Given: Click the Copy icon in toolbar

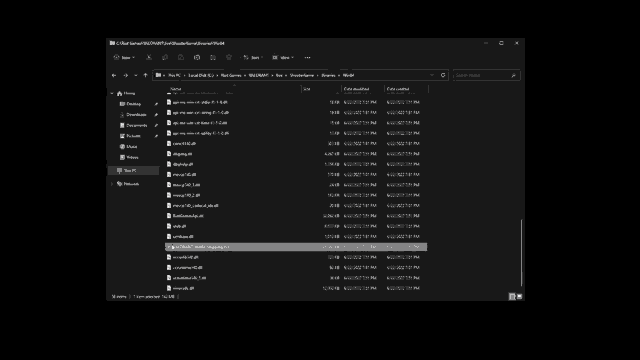Looking at the screenshot, I should [x=165, y=58].
